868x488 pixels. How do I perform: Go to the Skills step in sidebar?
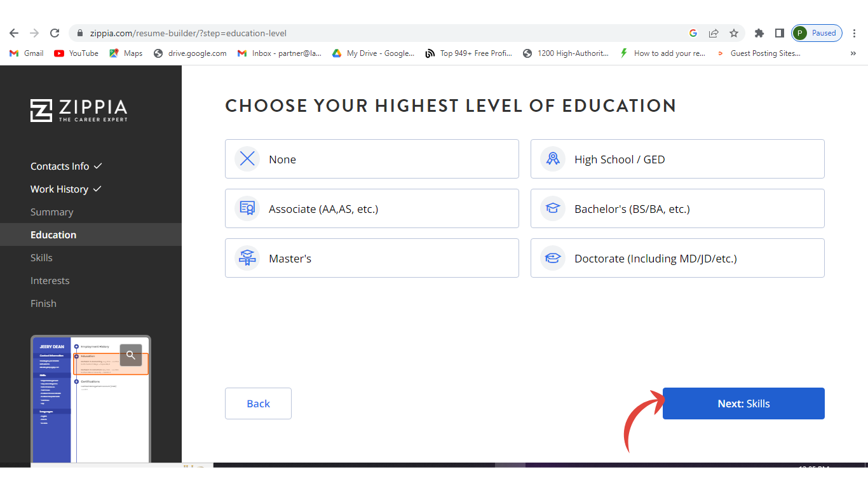pos(41,257)
